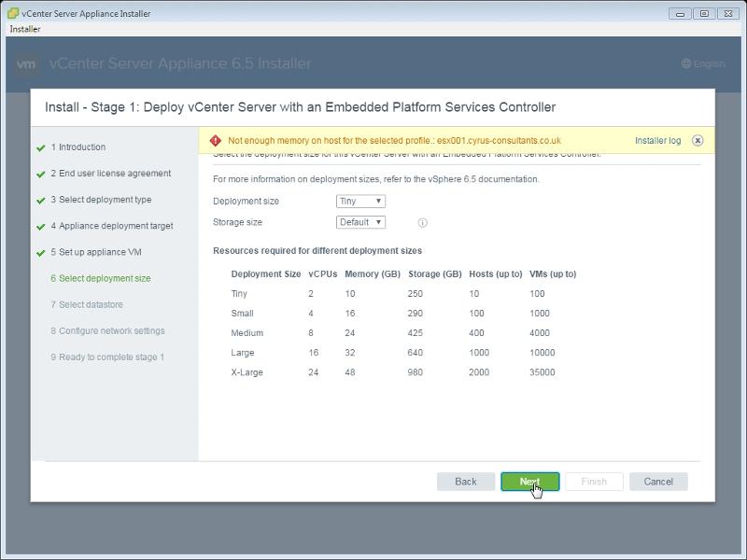Select step 9 Ready to complete stage 1
The image size is (747, 560).
[x=107, y=357]
